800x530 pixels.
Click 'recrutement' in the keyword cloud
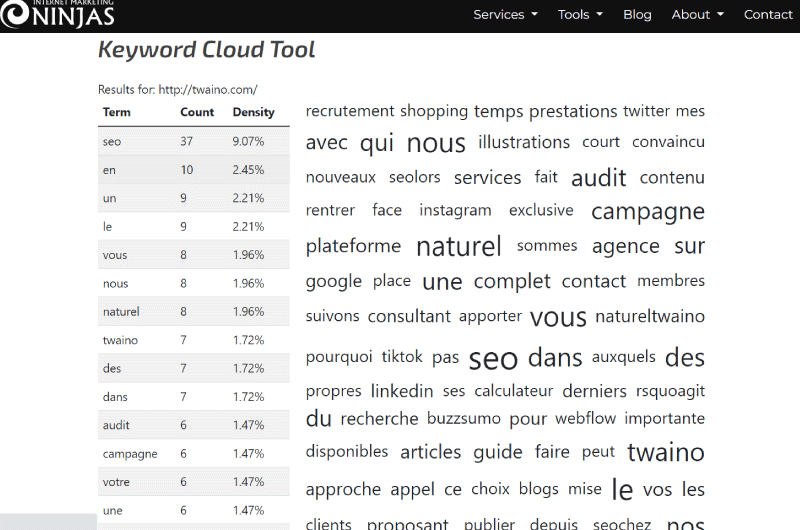(350, 111)
